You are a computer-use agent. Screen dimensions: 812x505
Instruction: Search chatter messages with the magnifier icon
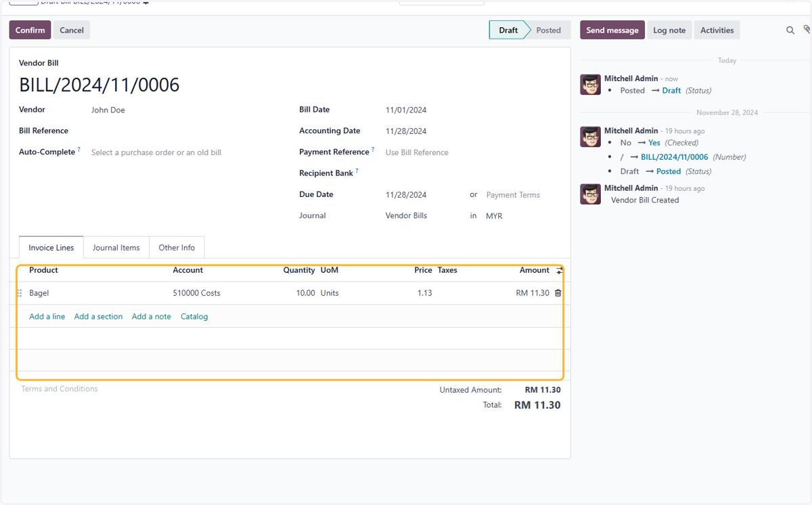click(x=790, y=30)
